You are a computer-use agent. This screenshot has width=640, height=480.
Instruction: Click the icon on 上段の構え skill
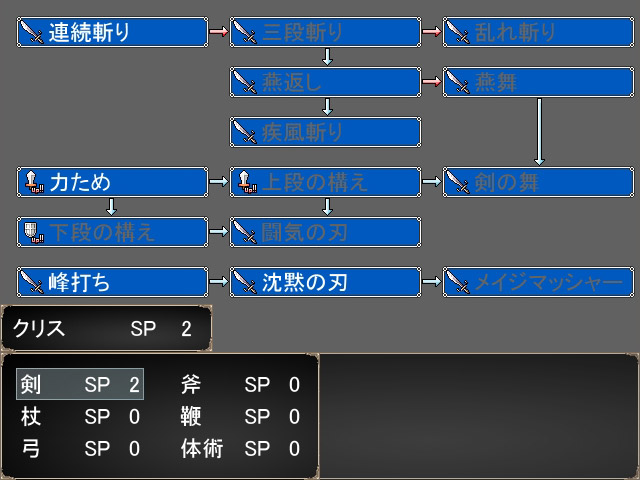[x=245, y=181]
